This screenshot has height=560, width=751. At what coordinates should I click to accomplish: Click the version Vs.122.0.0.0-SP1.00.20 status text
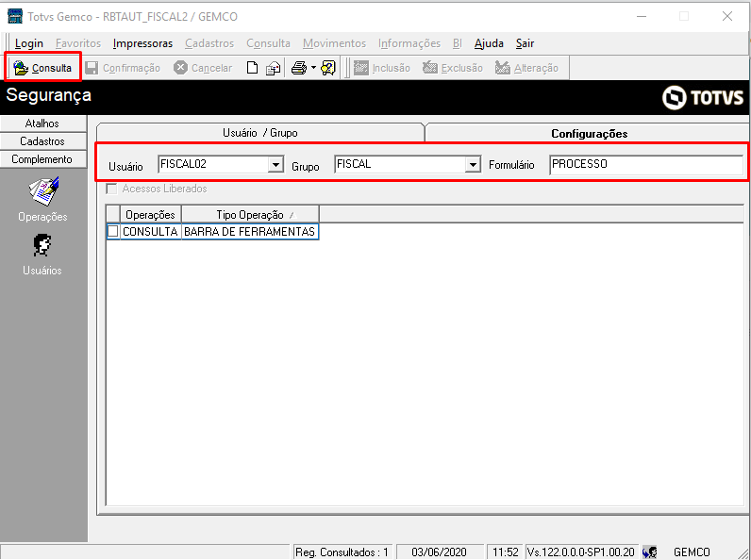click(580, 552)
